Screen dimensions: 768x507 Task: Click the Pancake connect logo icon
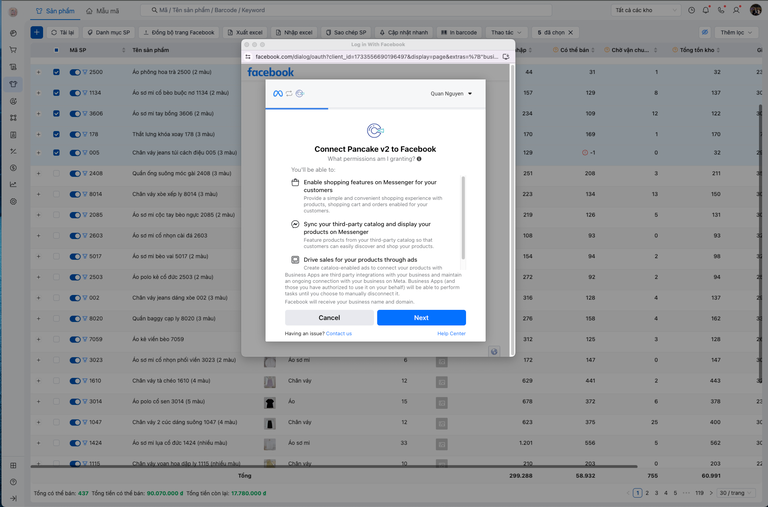coord(375,131)
